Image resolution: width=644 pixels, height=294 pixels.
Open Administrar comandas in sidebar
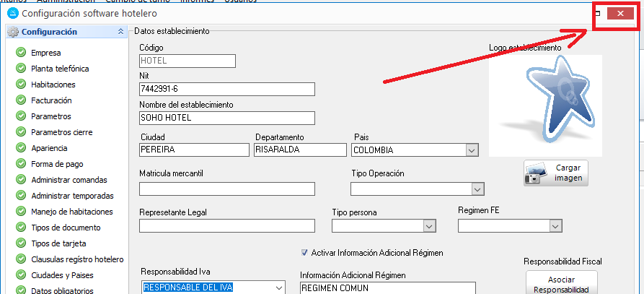tap(69, 180)
